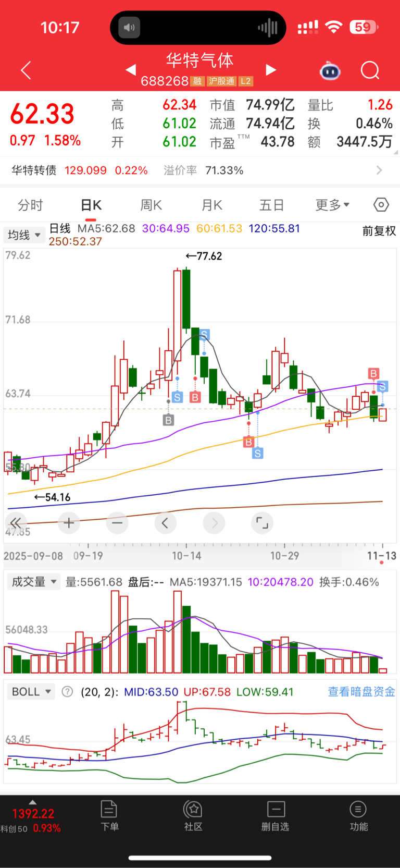Viewport: 400px width, 868px height.
Task: Tap 华特气体 stock title
Action: click(x=200, y=60)
